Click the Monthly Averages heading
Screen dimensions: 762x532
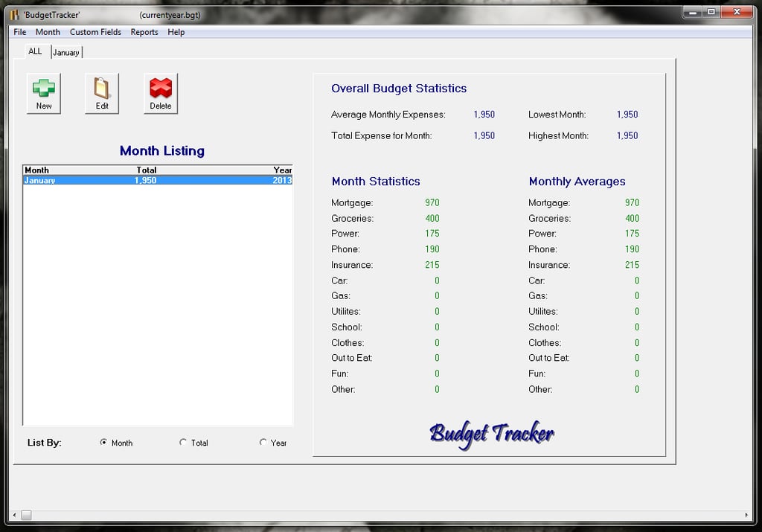577,182
